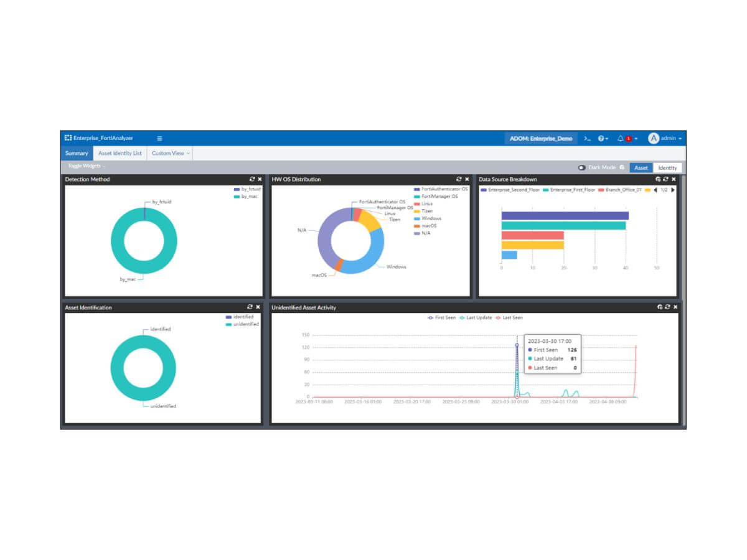
Task: Click the notifications bell icon
Action: pos(621,138)
